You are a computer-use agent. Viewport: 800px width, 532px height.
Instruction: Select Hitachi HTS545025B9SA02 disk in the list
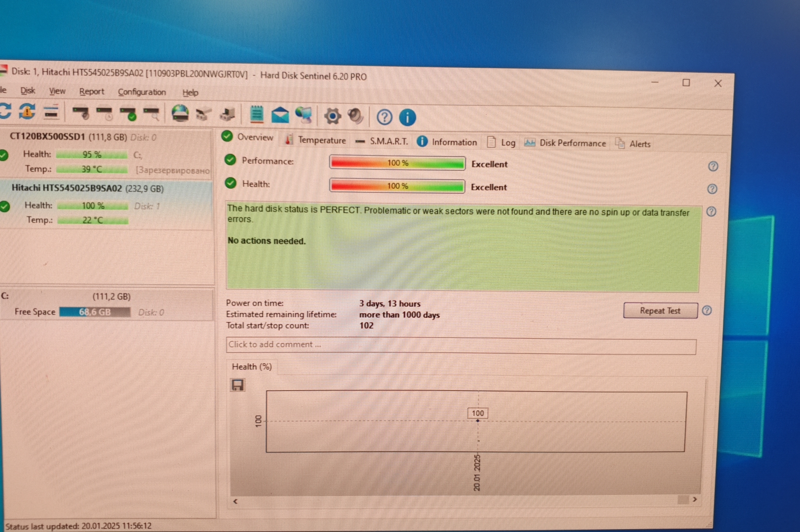click(x=106, y=204)
